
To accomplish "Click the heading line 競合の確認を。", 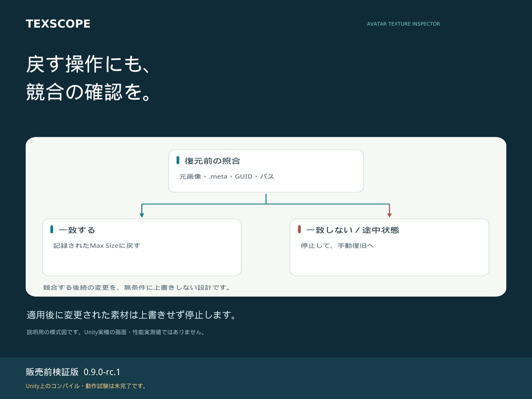I will [x=88, y=91].
